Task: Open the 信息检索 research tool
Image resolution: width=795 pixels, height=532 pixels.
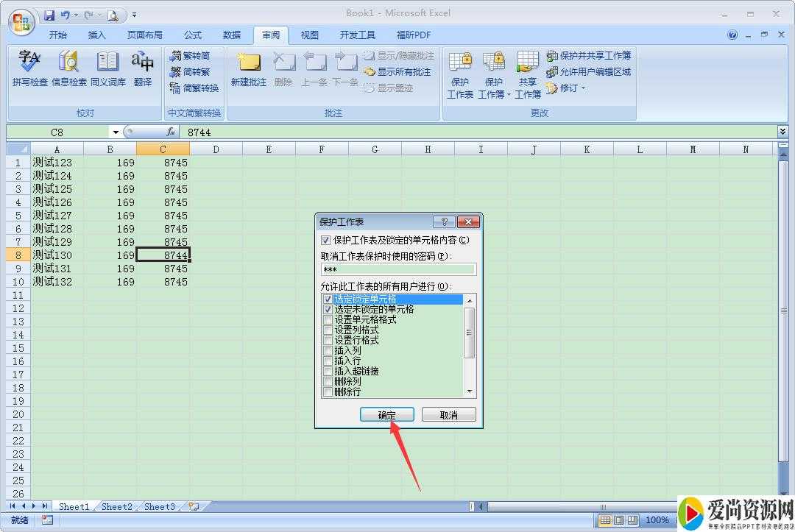Action: point(68,68)
